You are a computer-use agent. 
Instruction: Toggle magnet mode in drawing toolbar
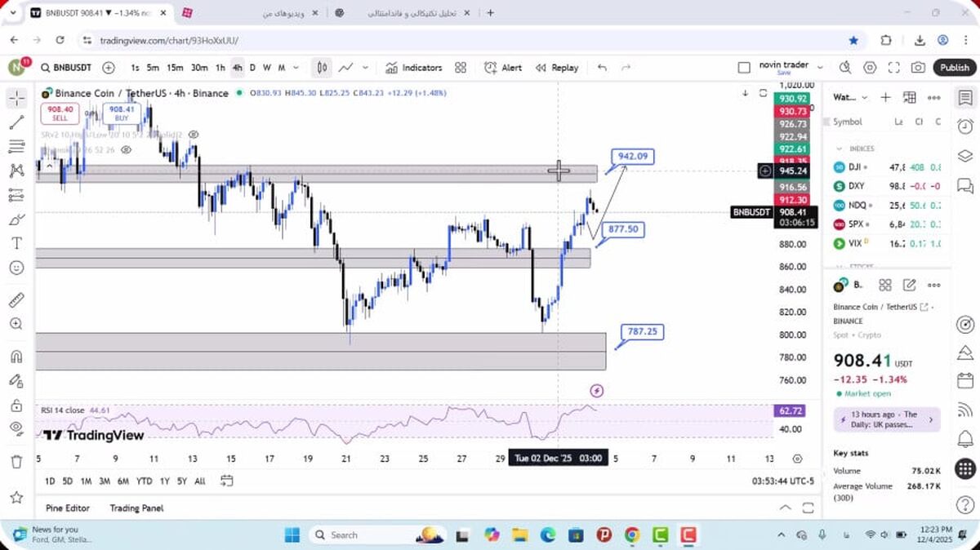(16, 357)
